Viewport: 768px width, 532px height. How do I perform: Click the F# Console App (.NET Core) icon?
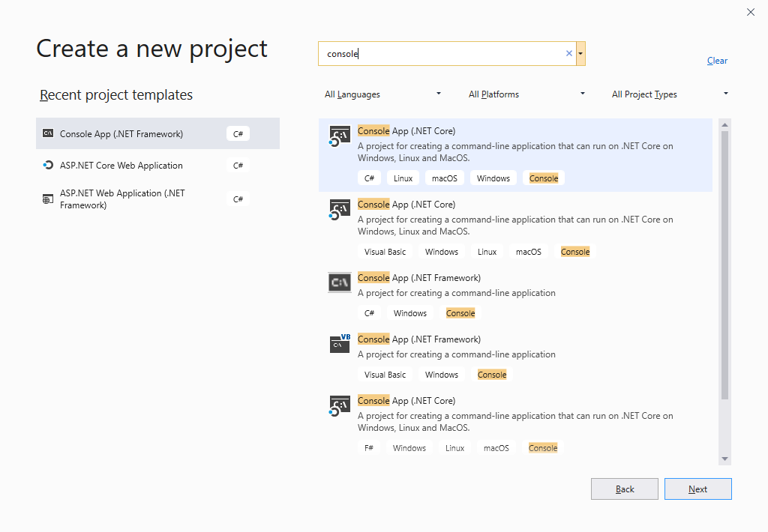point(340,405)
